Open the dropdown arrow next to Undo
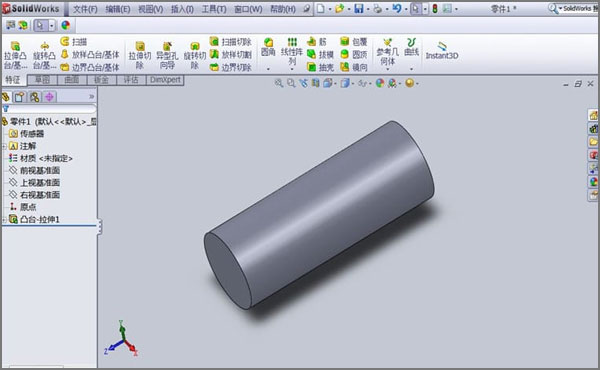 tap(406, 9)
